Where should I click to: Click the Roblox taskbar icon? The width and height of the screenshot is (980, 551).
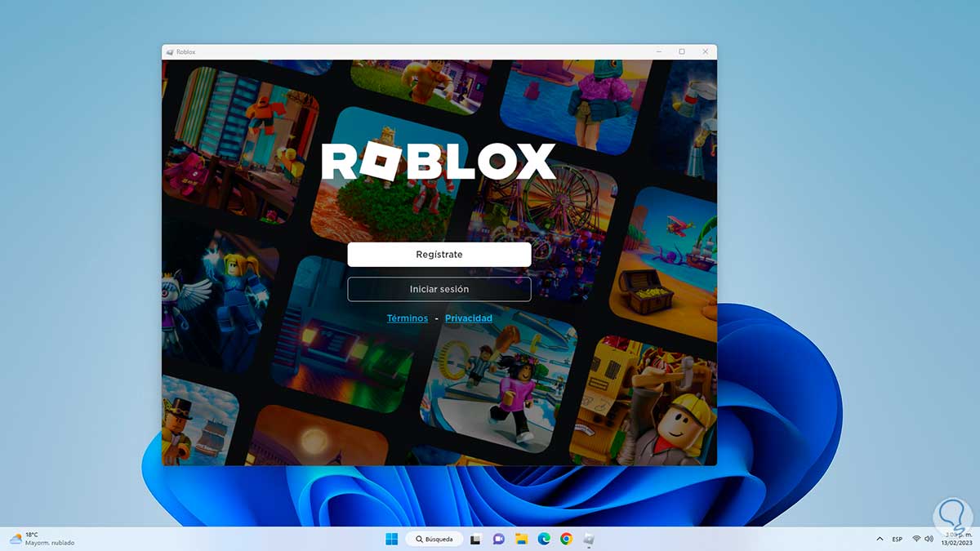(x=589, y=539)
